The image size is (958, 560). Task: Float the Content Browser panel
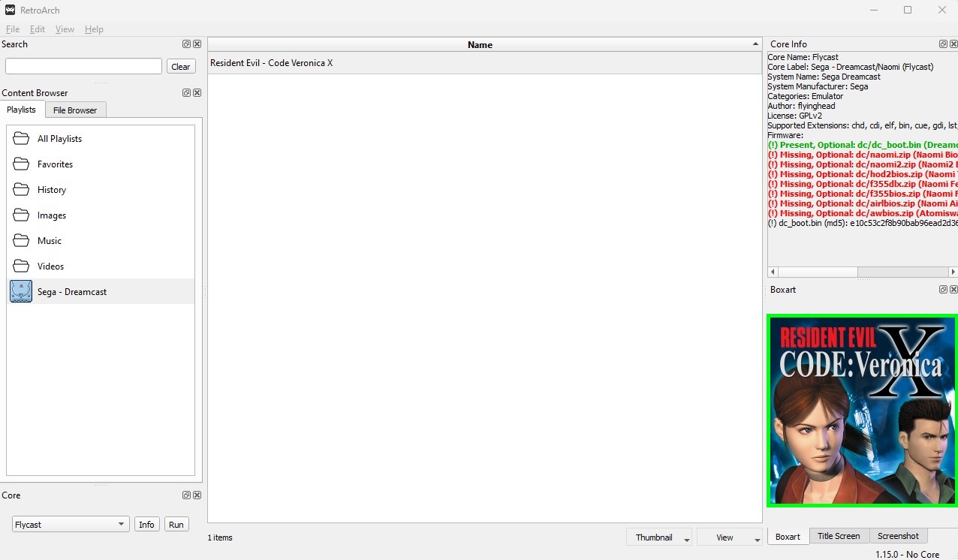(187, 93)
